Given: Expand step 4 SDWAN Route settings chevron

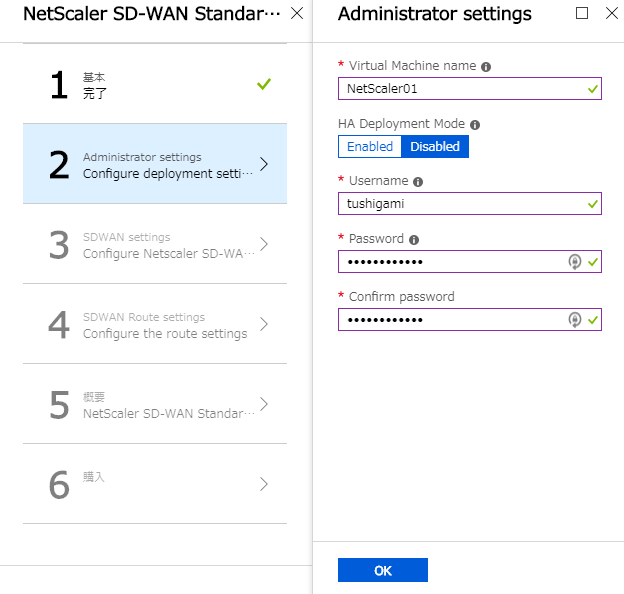Looking at the screenshot, I should (263, 324).
